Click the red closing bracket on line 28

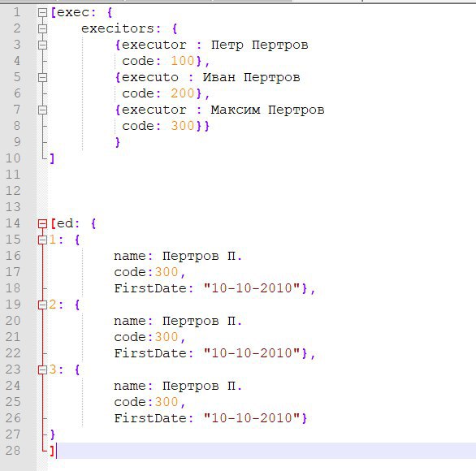coord(52,451)
